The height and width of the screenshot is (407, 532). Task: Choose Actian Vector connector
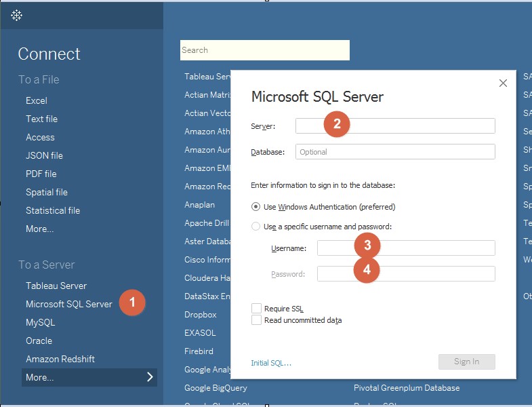207,113
